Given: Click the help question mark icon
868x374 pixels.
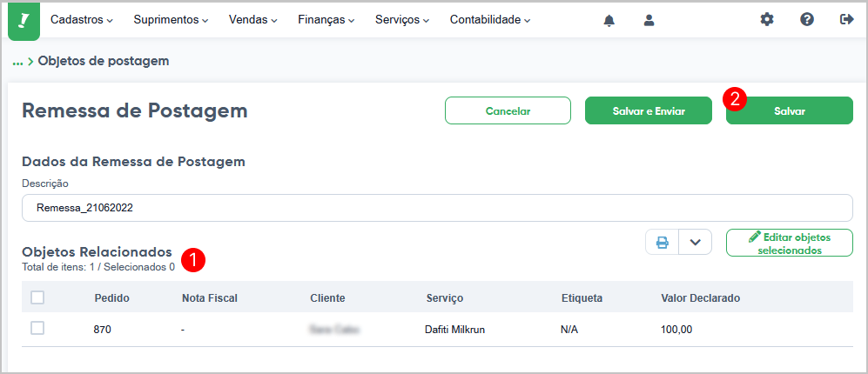Looking at the screenshot, I should click(807, 20).
